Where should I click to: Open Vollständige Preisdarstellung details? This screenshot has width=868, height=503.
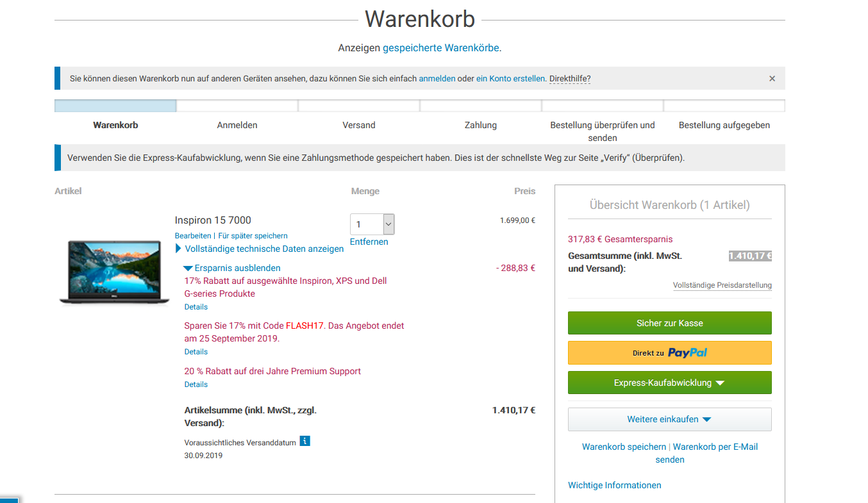pyautogui.click(x=722, y=285)
